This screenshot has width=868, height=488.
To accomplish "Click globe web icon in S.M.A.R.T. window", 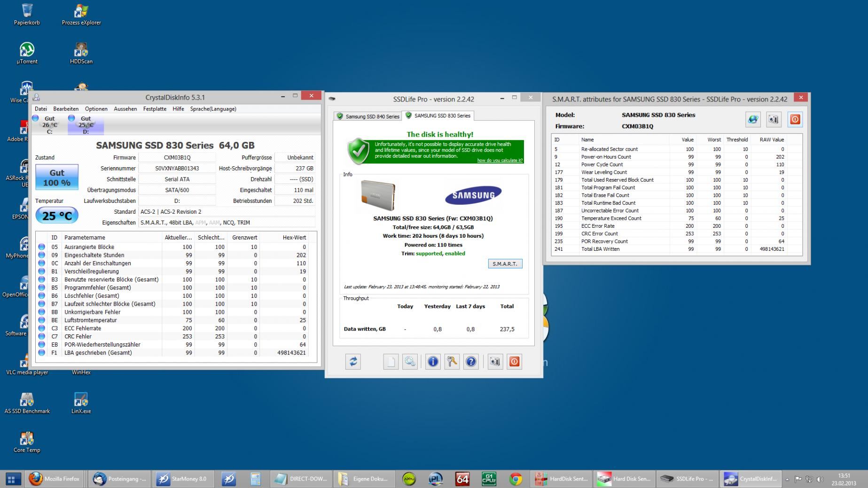I will click(x=753, y=119).
